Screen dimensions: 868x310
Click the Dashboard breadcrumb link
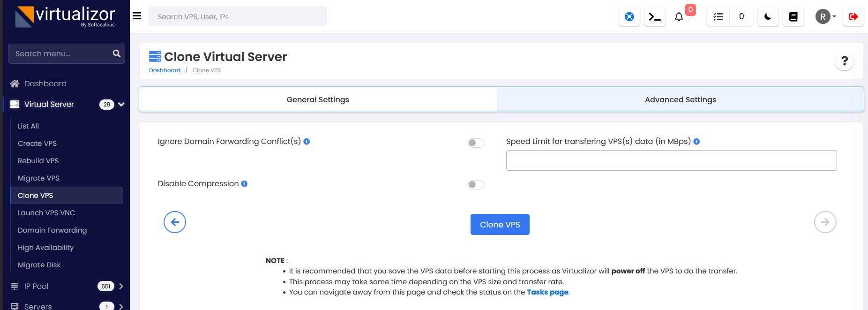[165, 70]
